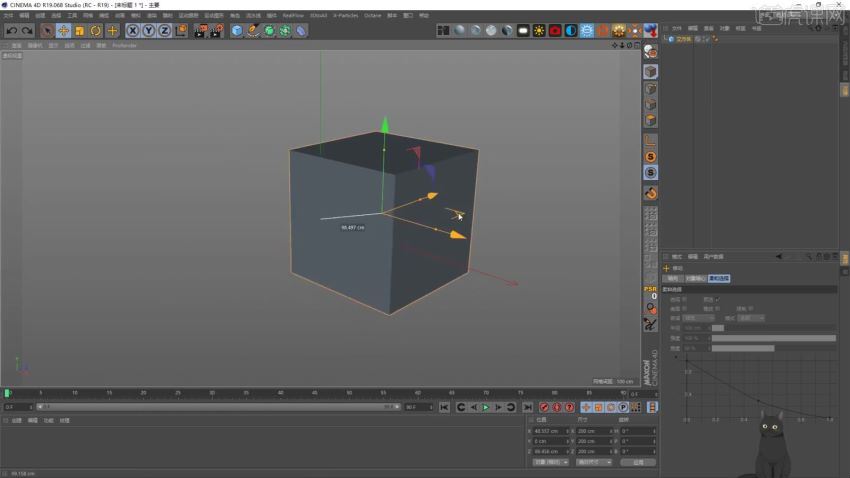Toggle the Z axis lock

[x=164, y=31]
